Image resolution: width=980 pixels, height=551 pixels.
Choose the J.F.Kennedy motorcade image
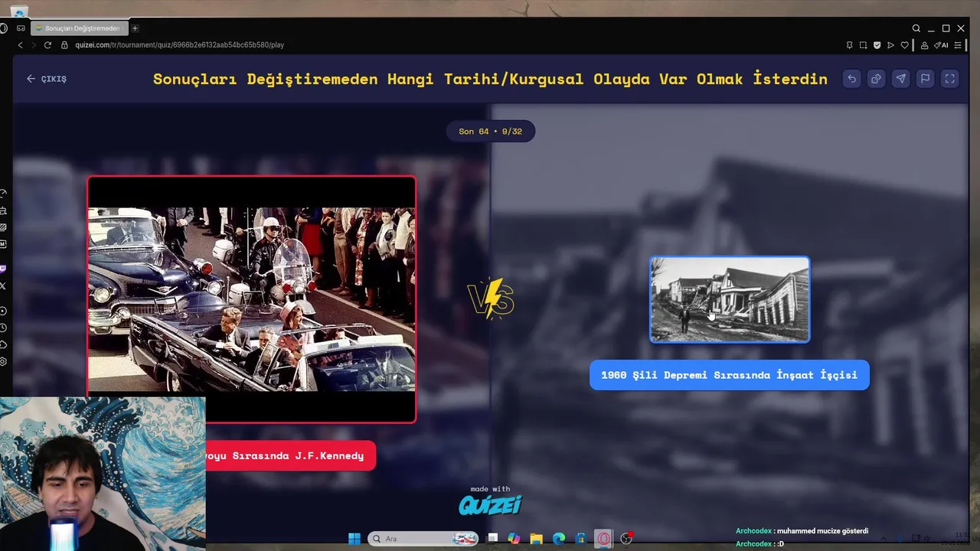252,299
